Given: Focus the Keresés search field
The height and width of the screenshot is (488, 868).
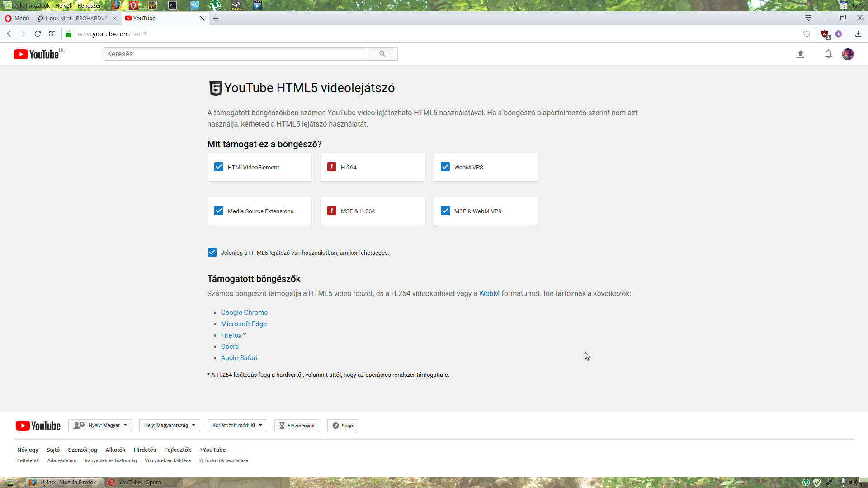Looking at the screenshot, I should coord(236,54).
